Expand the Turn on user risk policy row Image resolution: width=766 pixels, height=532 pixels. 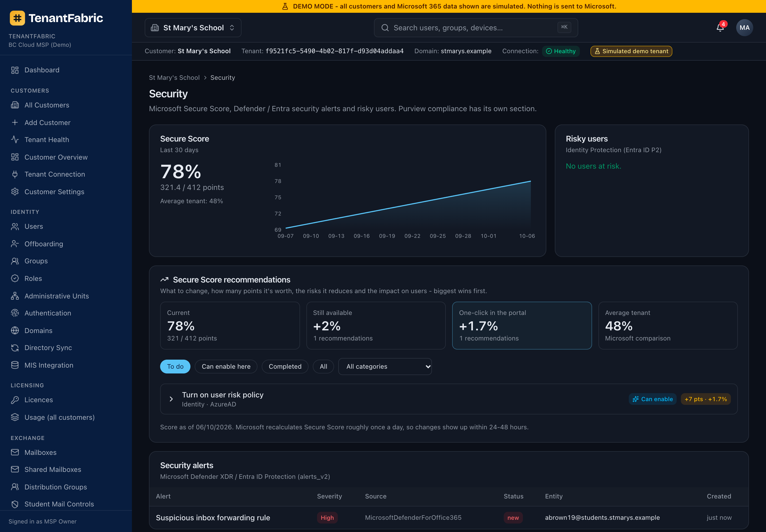449,399
